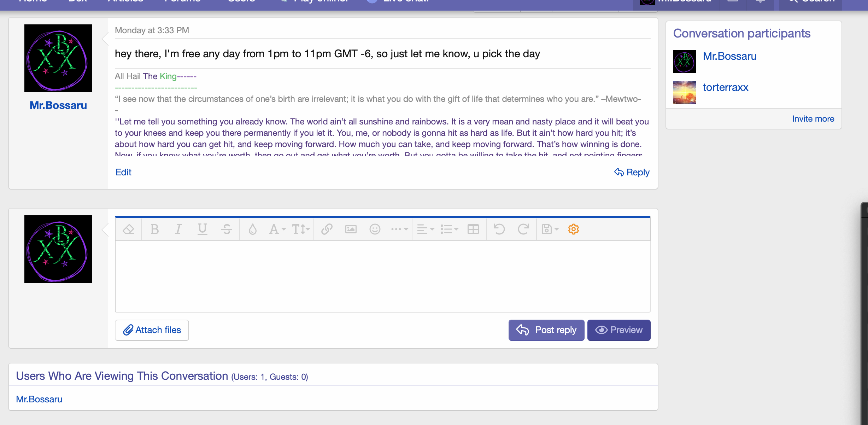
Task: Click the insert image icon
Action: pos(351,229)
